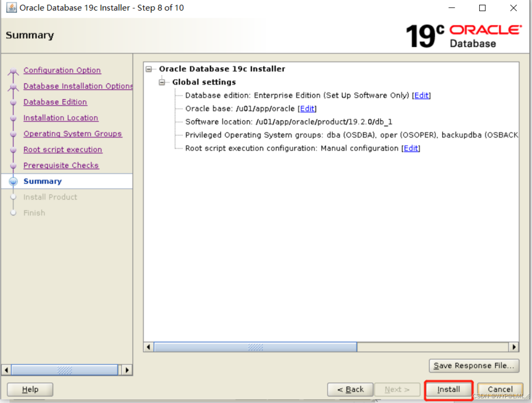
Task: Click the Oracle 19c Database logo
Action: coord(463,36)
